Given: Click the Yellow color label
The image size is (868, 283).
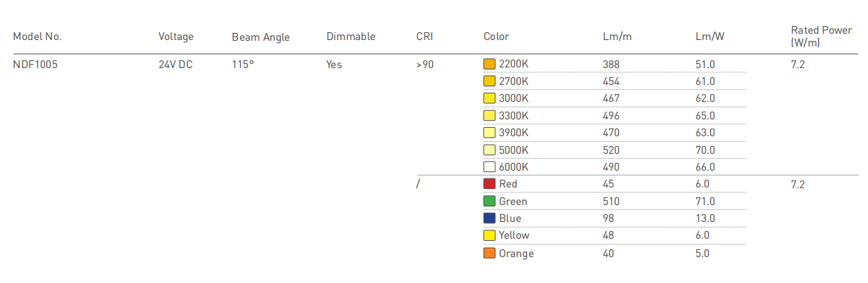Looking at the screenshot, I should click(514, 235).
